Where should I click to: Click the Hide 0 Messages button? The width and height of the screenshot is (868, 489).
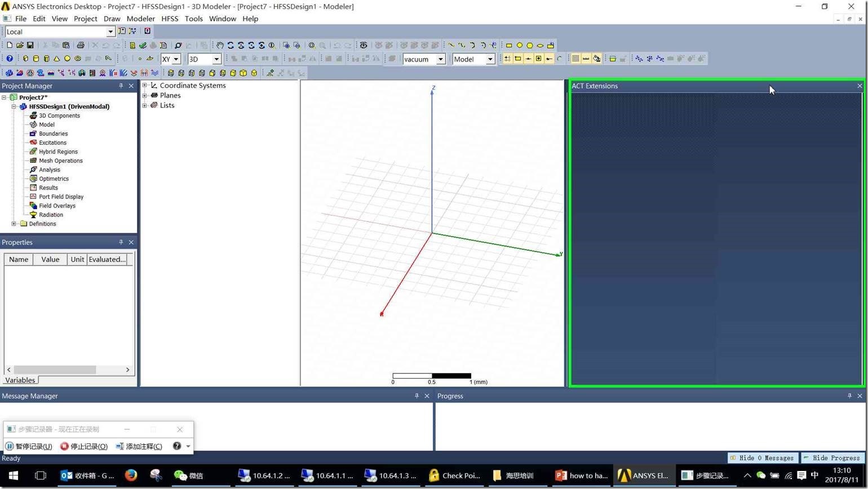763,458
